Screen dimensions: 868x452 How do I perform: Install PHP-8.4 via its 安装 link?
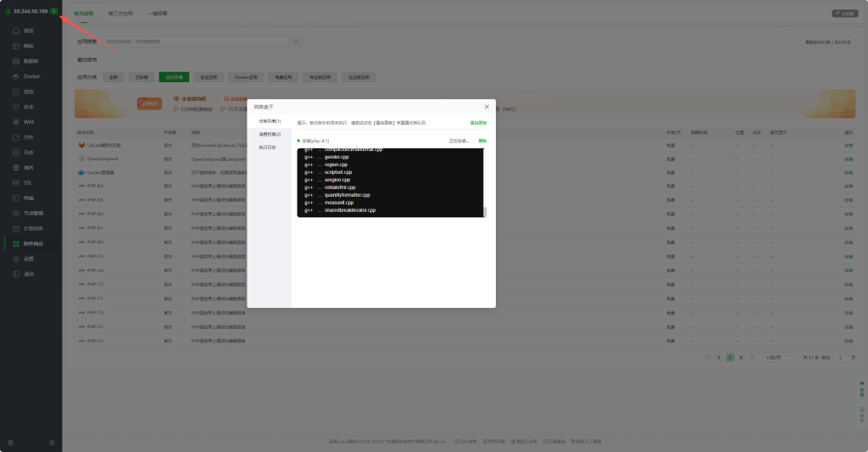pyautogui.click(x=848, y=186)
